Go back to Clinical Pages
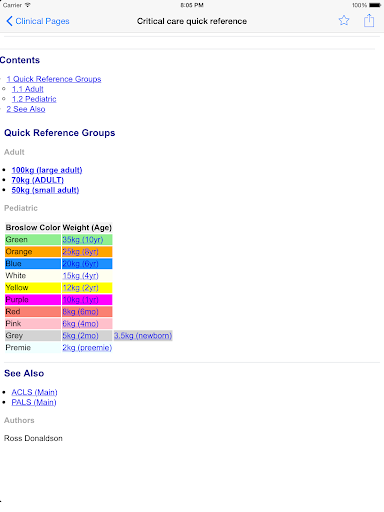This screenshot has width=384, height=512. point(38,21)
